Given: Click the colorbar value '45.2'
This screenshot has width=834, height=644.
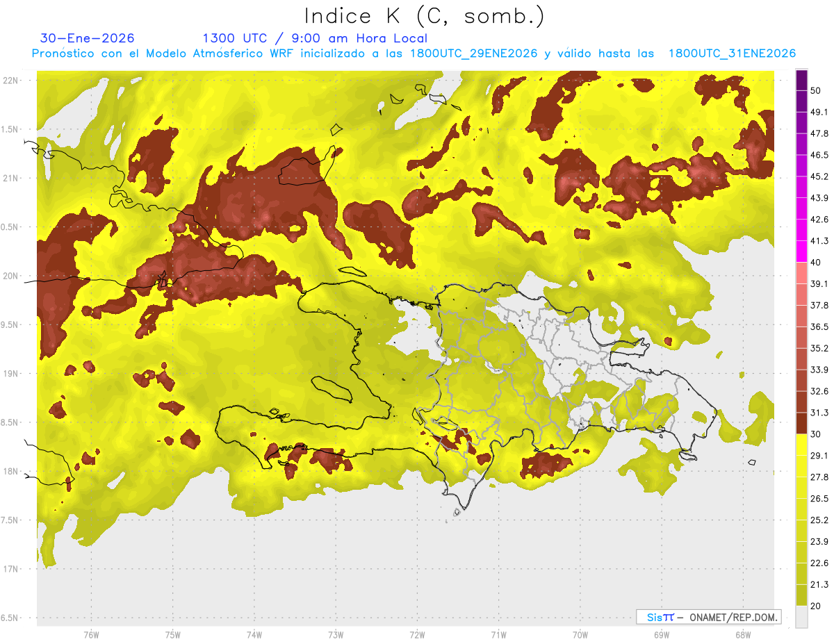Looking at the screenshot, I should pyautogui.click(x=819, y=176).
